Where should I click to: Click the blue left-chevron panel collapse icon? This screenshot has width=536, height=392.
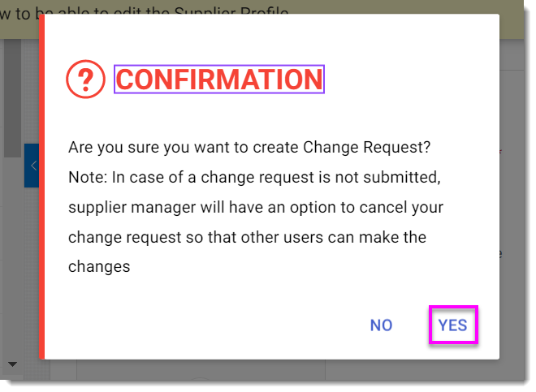point(32,166)
